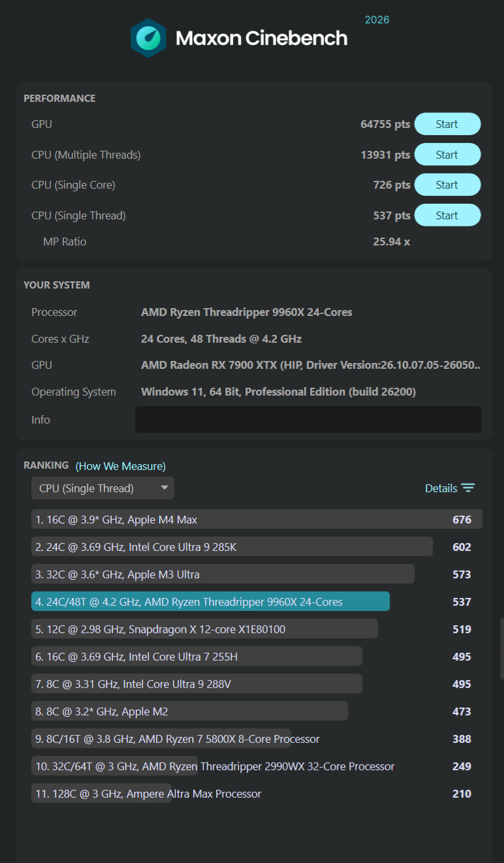The height and width of the screenshot is (863, 504).
Task: Click the Processor name in Your System
Action: [x=247, y=312]
